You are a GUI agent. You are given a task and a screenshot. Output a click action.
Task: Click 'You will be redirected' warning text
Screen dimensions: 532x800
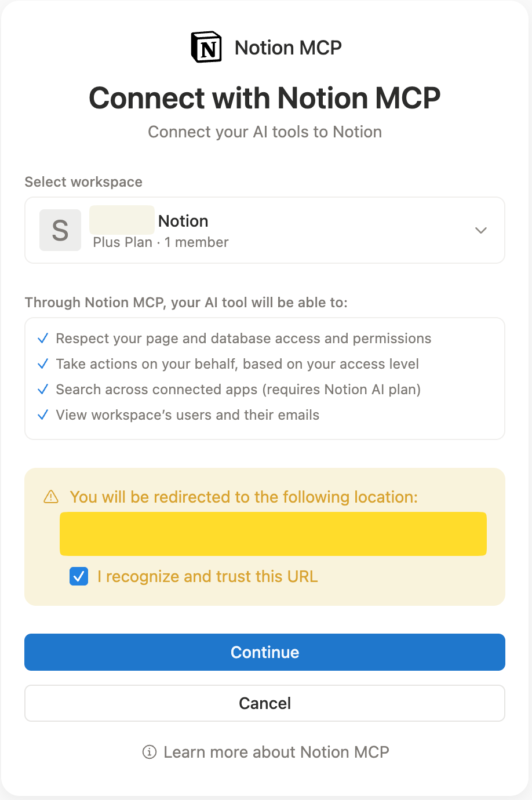tap(243, 497)
